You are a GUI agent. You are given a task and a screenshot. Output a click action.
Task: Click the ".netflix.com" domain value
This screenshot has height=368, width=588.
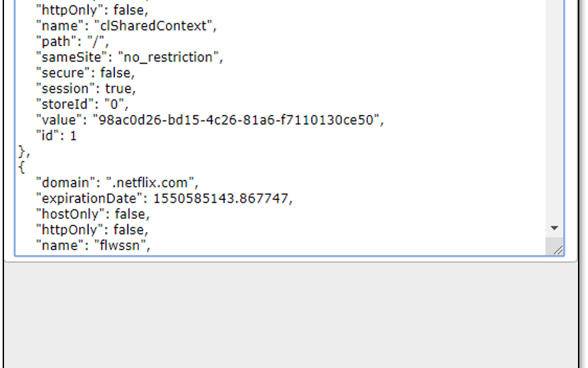point(150,183)
